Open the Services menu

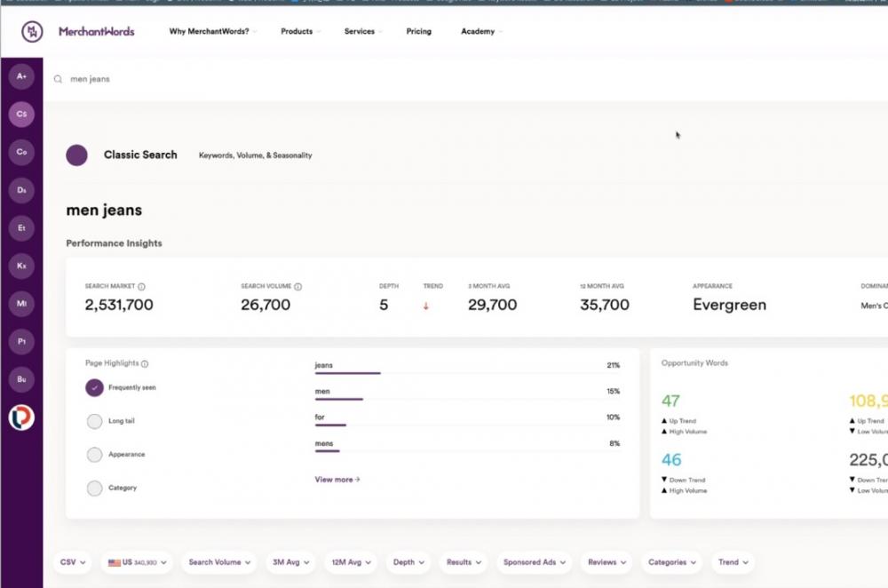(x=363, y=32)
